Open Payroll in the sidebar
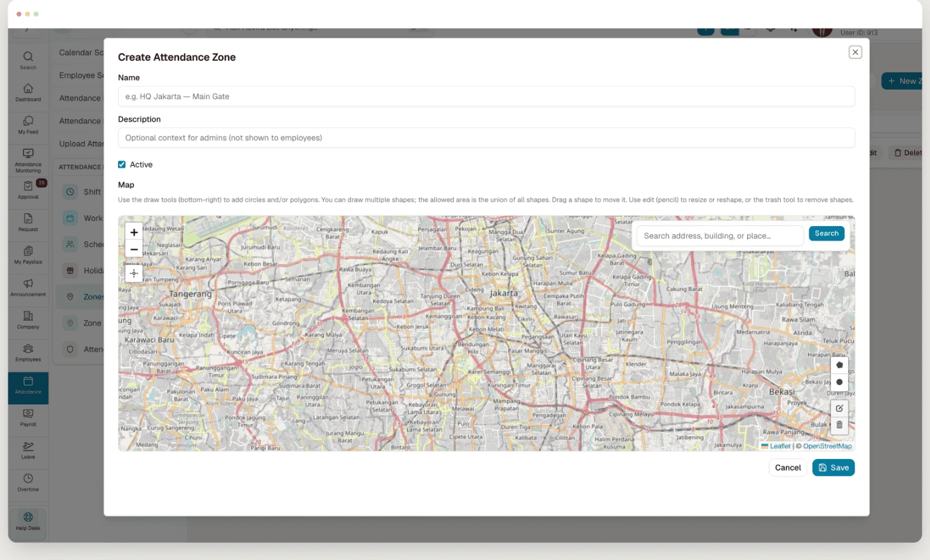The height and width of the screenshot is (560, 930). point(28,418)
